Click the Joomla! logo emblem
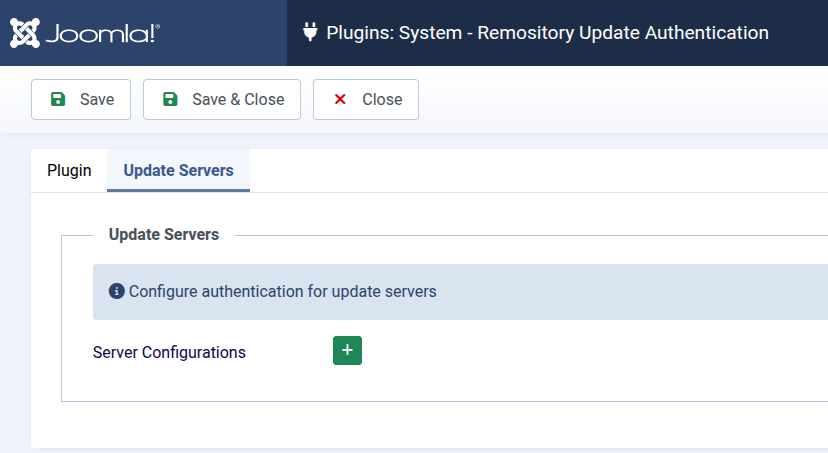The width and height of the screenshot is (828, 453). coord(25,33)
